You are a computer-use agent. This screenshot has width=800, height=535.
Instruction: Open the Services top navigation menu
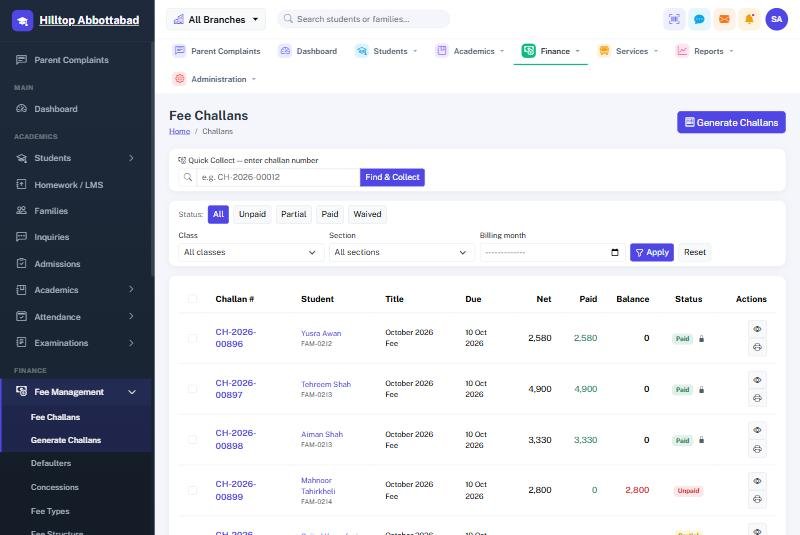(x=628, y=51)
